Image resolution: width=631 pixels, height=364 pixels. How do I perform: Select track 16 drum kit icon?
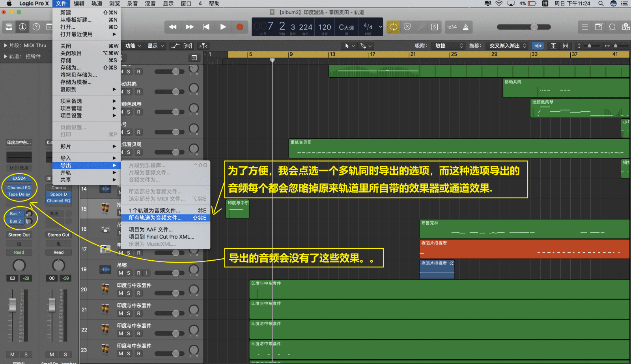[105, 229]
